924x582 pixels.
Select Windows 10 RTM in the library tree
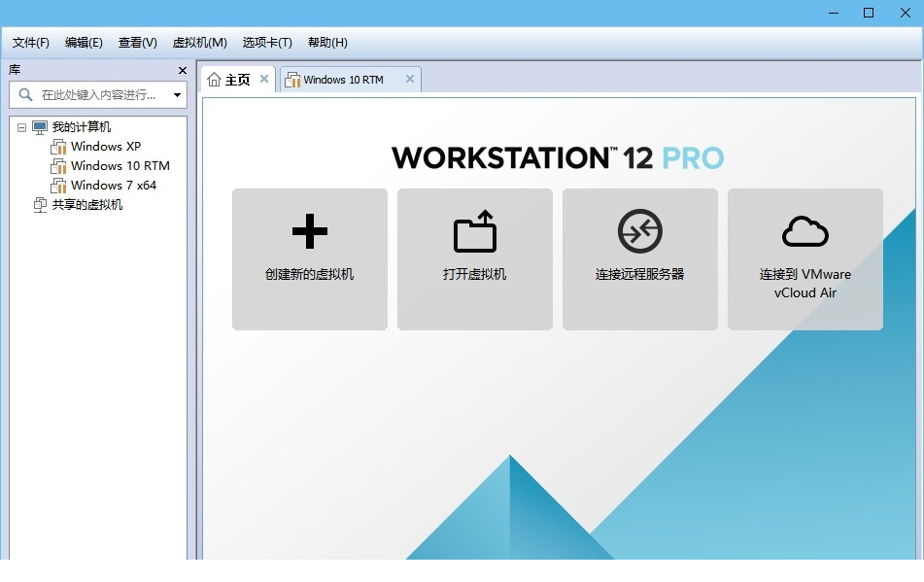point(120,165)
